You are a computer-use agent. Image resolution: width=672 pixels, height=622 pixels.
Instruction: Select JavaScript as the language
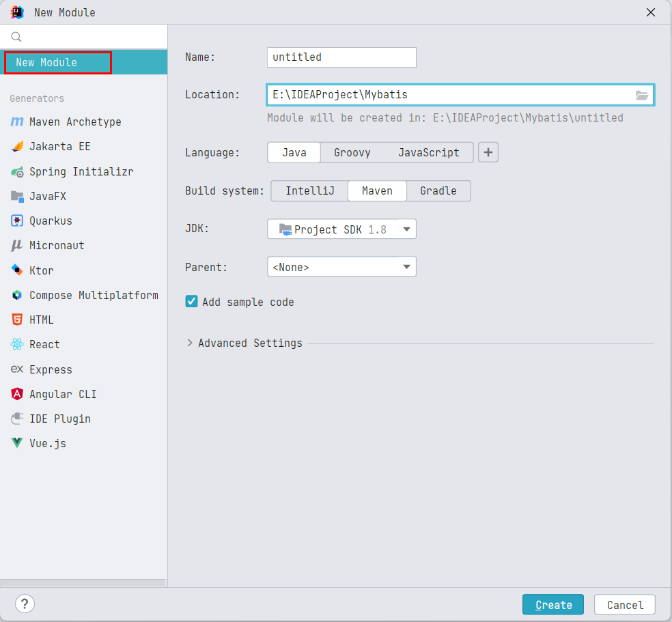429,152
